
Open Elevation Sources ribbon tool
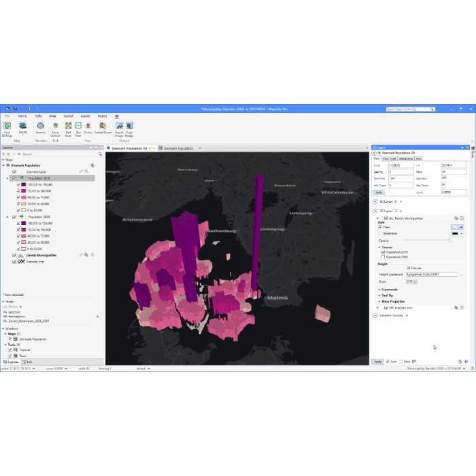pyautogui.click(x=41, y=128)
